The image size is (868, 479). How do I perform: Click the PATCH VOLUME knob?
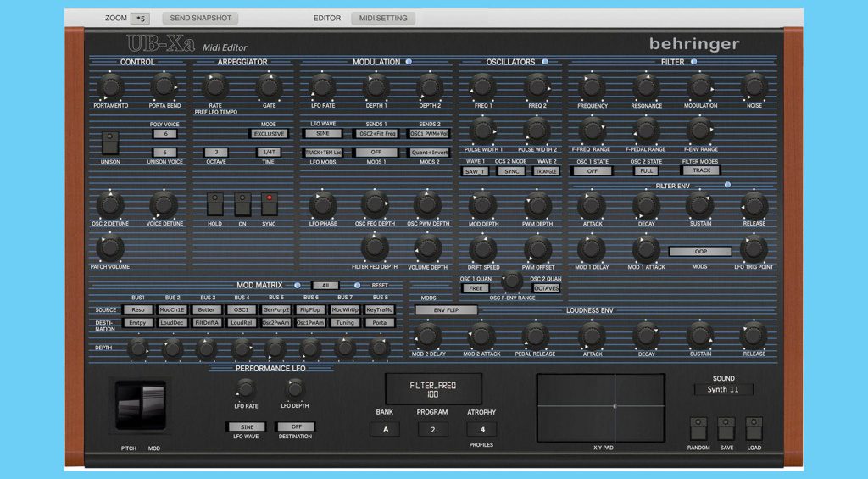tap(110, 248)
